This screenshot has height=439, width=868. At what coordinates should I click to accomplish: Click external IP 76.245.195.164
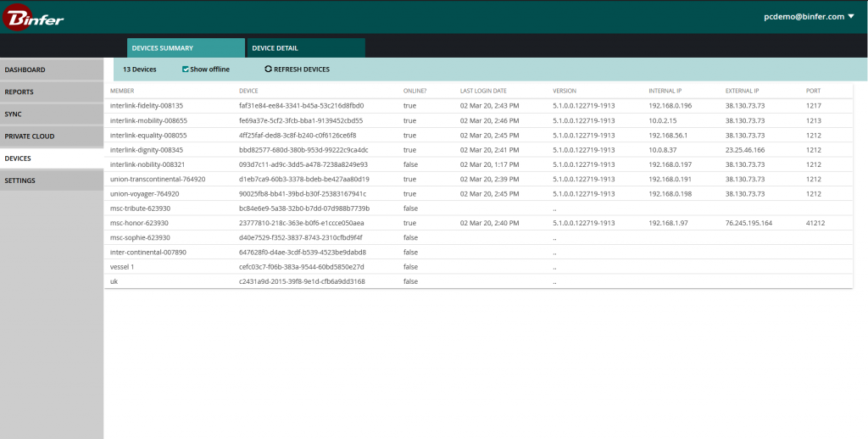(749, 223)
